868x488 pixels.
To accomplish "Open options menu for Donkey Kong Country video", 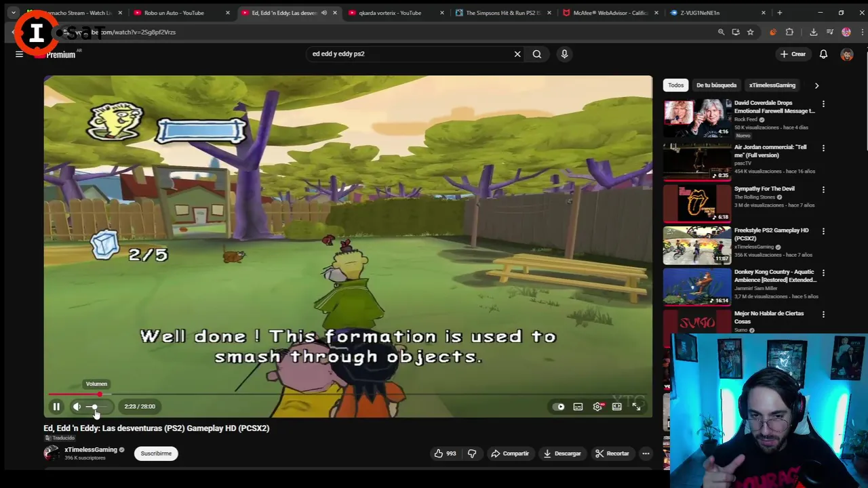I will pos(823,273).
